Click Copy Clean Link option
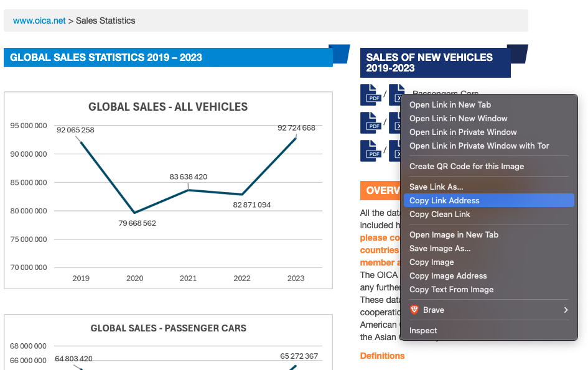The height and width of the screenshot is (370, 588). 439,214
